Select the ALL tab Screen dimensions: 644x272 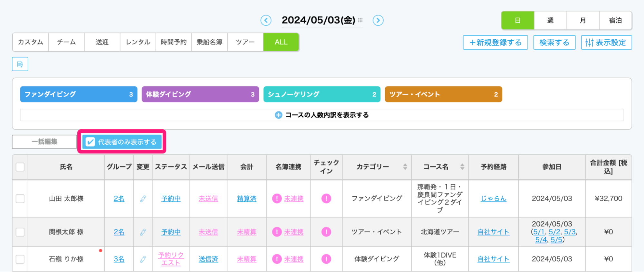coord(281,42)
